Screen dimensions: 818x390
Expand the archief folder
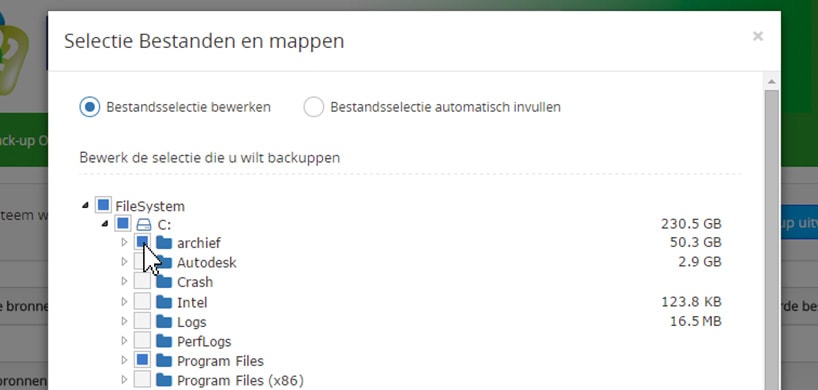click(x=124, y=242)
